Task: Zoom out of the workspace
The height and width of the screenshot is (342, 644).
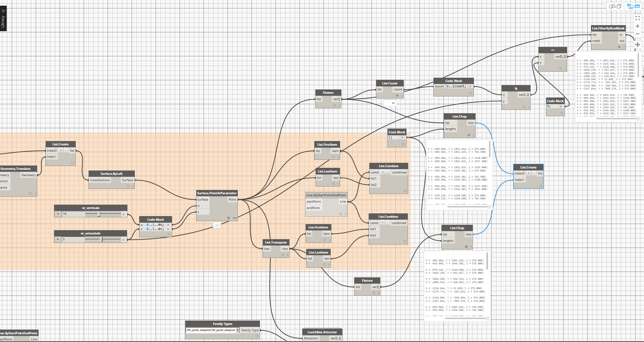Action: coord(638,34)
